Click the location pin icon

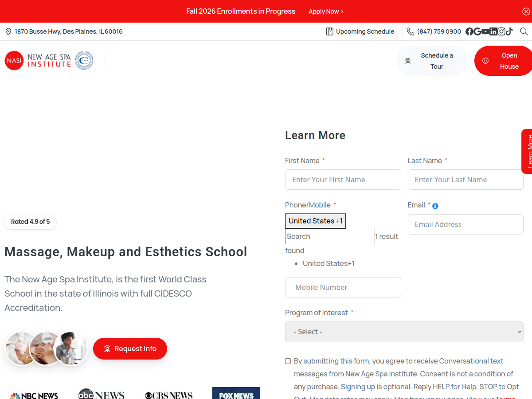pos(8,31)
